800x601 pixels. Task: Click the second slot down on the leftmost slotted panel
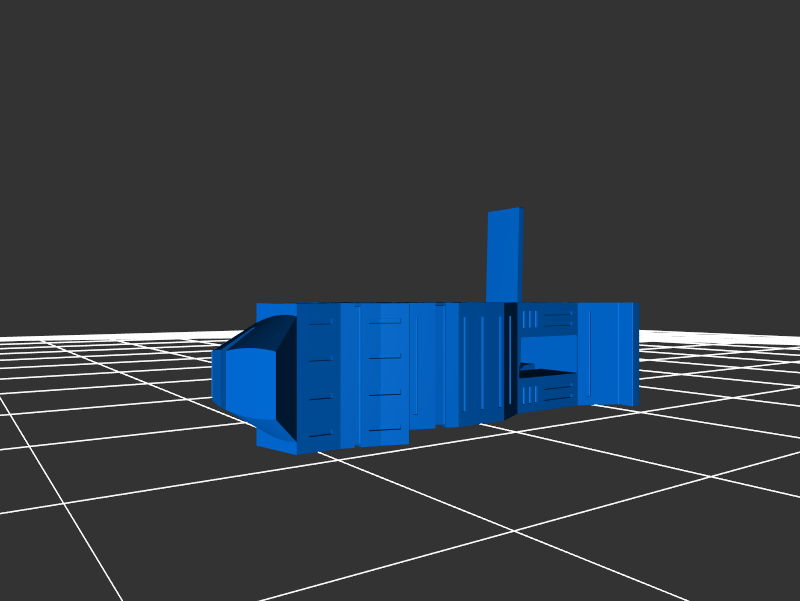point(320,359)
